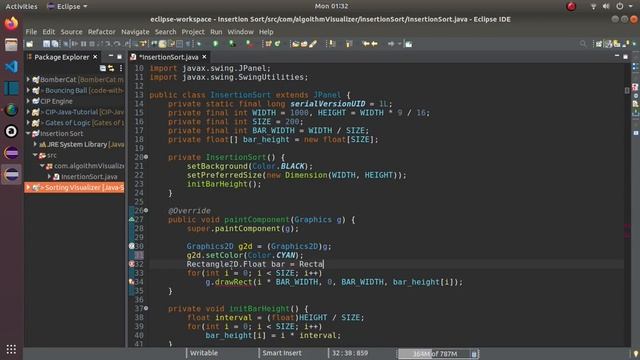Click the Suspend debug toolbar icon
Image resolution: width=640 pixels, height=360 pixels.
[83, 44]
